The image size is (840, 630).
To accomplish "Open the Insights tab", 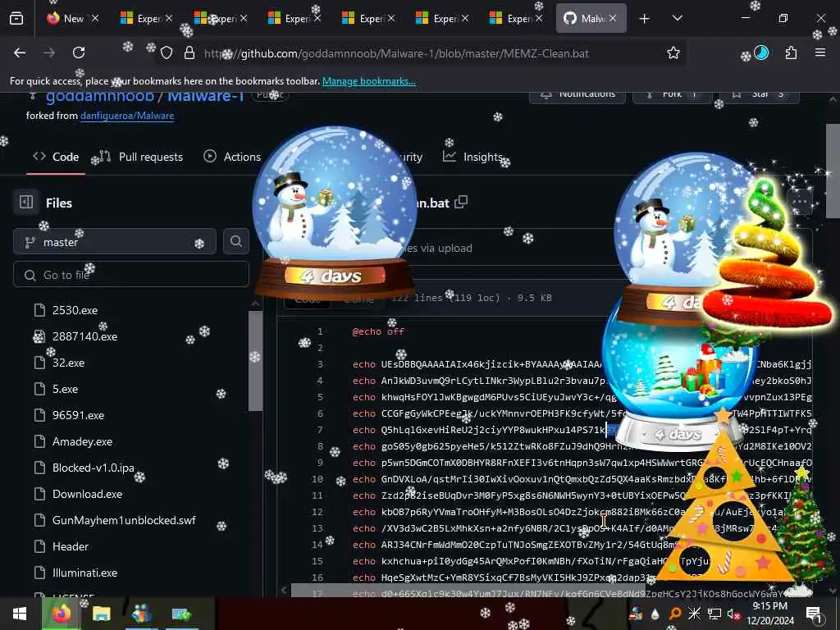I will (473, 157).
